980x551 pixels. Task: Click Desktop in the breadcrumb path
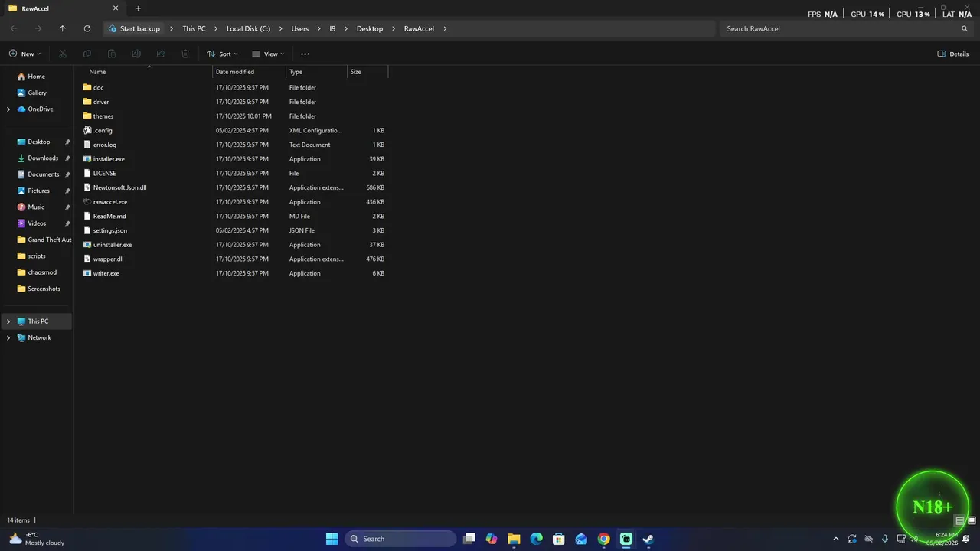coord(370,28)
